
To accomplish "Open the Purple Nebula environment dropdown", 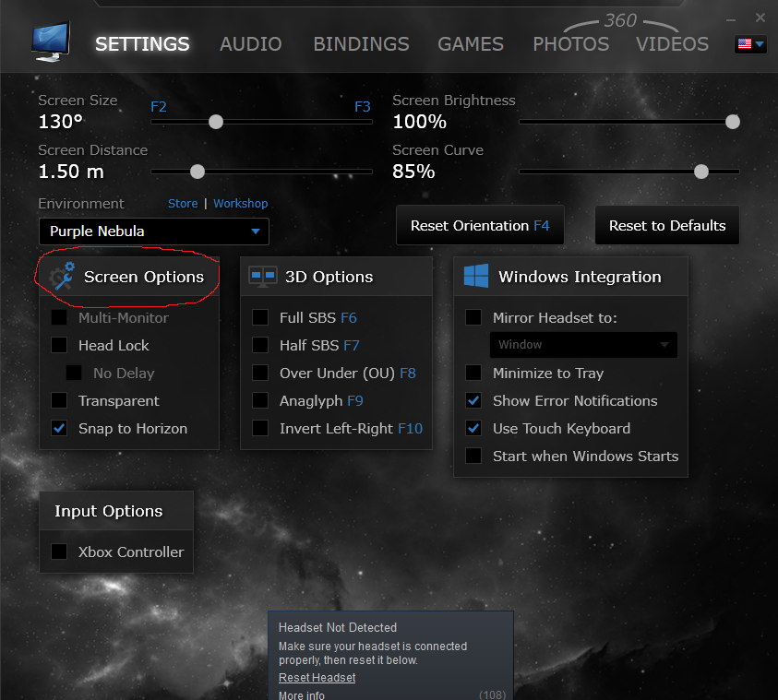I will tap(154, 231).
